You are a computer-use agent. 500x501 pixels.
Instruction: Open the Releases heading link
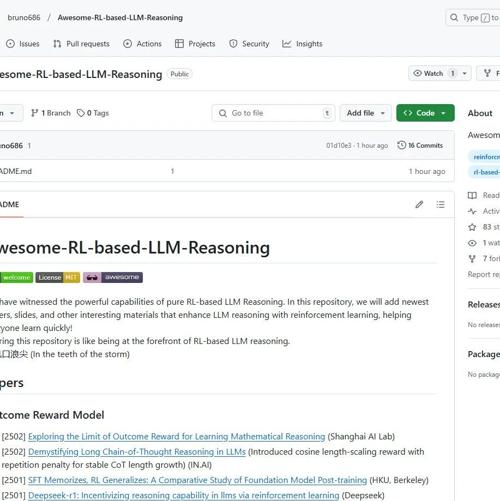click(484, 304)
